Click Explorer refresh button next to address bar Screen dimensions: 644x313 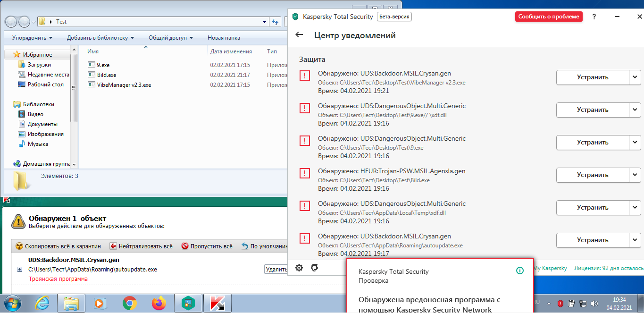276,22
